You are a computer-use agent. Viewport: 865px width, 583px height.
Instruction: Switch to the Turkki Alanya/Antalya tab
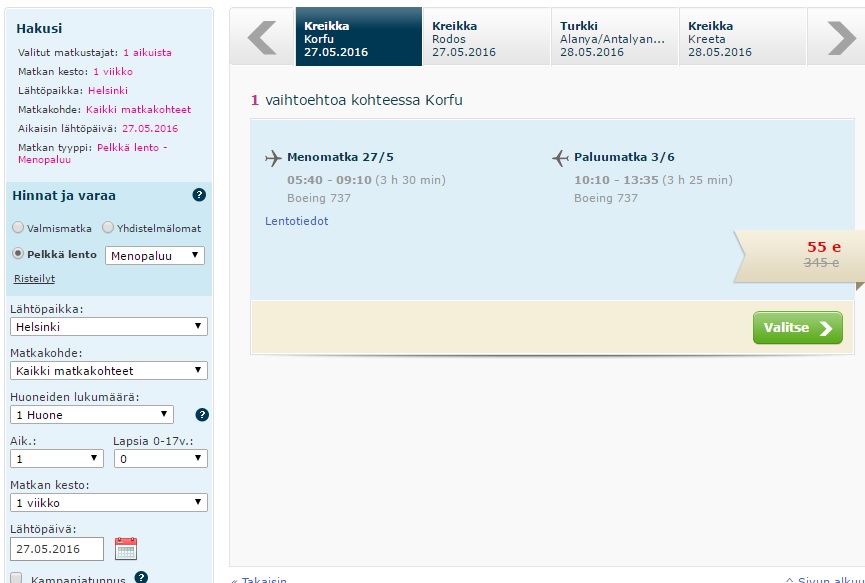tap(615, 37)
